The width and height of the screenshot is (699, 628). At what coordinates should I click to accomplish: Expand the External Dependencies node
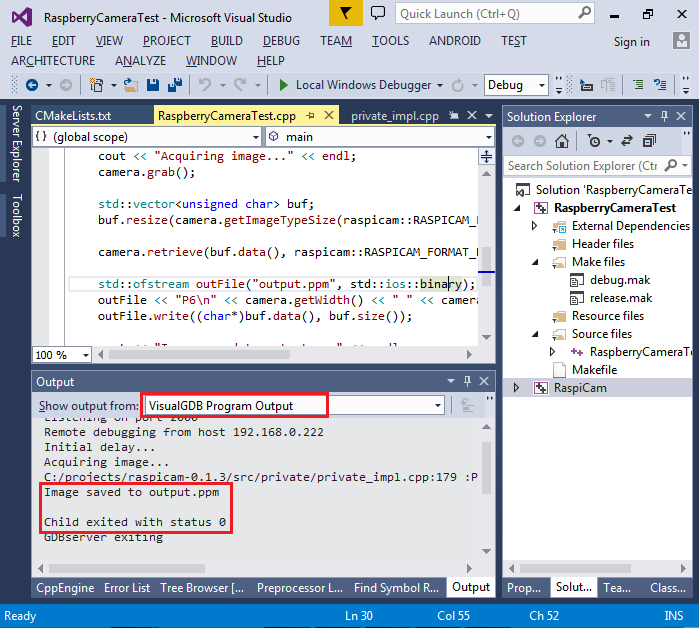tap(534, 226)
